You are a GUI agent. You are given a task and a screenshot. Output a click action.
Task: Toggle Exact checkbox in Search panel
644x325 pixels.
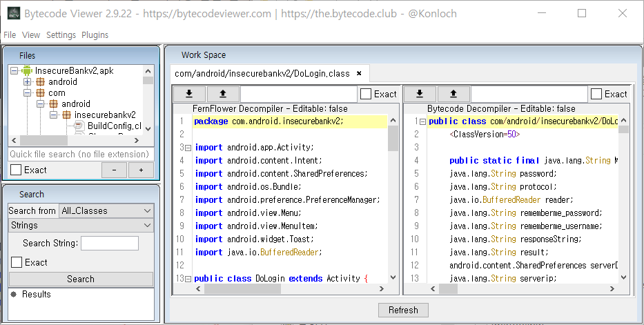[17, 262]
